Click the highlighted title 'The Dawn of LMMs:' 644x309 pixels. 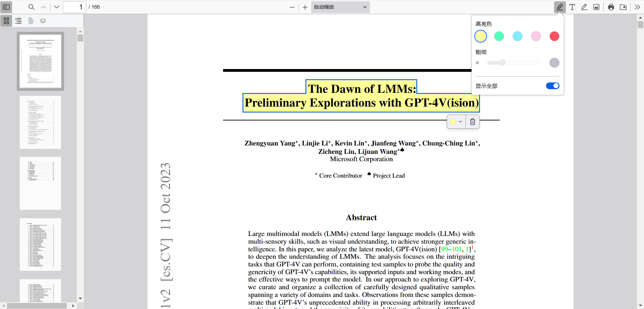[362, 89]
